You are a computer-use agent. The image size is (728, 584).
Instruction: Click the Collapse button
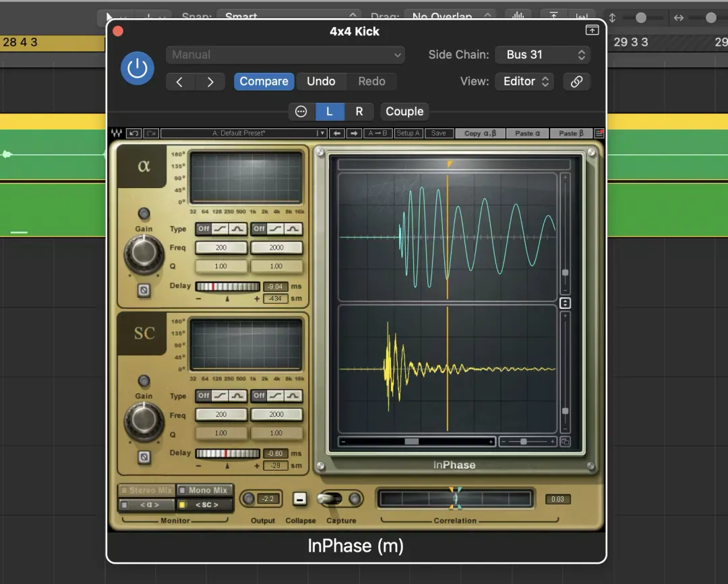tap(300, 499)
